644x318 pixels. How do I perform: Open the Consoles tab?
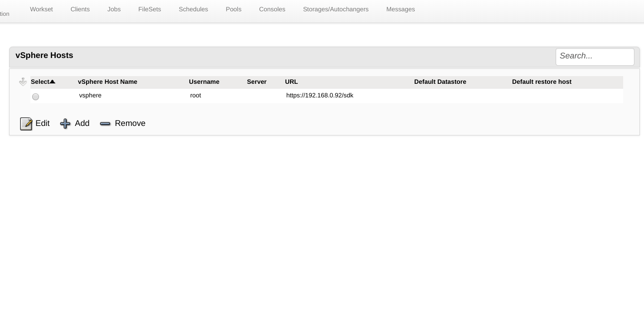[x=272, y=9]
